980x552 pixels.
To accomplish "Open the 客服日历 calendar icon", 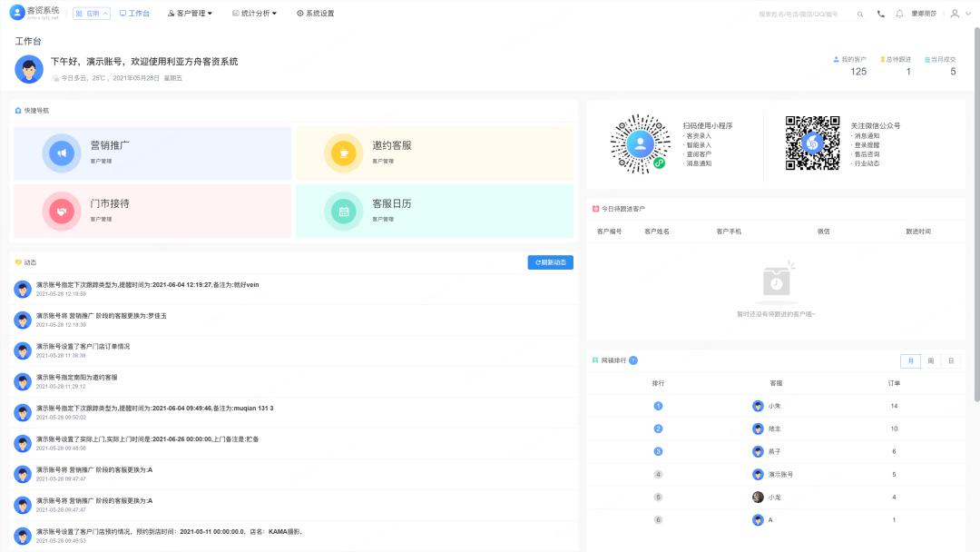I will (x=343, y=211).
